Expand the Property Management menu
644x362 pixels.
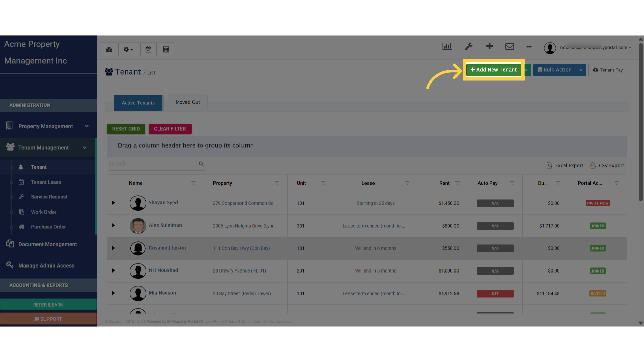[46, 126]
